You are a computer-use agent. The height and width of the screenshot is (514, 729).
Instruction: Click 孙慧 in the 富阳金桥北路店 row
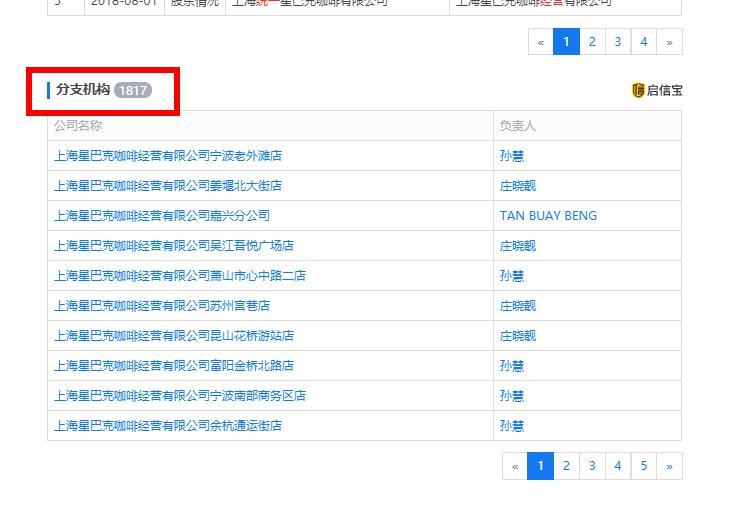512,366
